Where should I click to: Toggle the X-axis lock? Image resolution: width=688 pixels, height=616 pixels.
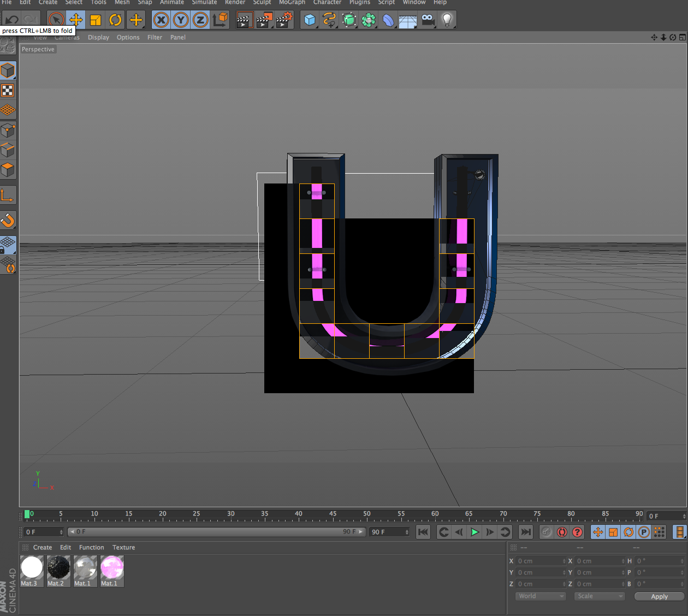161,20
